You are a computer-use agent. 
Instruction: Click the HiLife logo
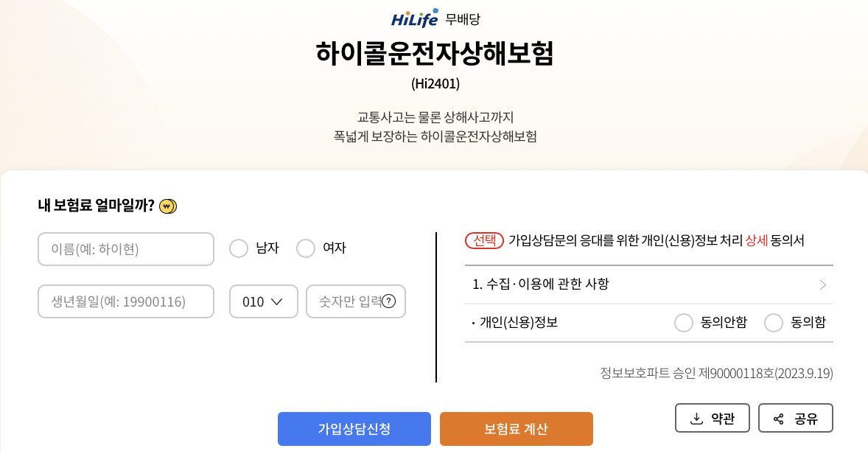[415, 18]
